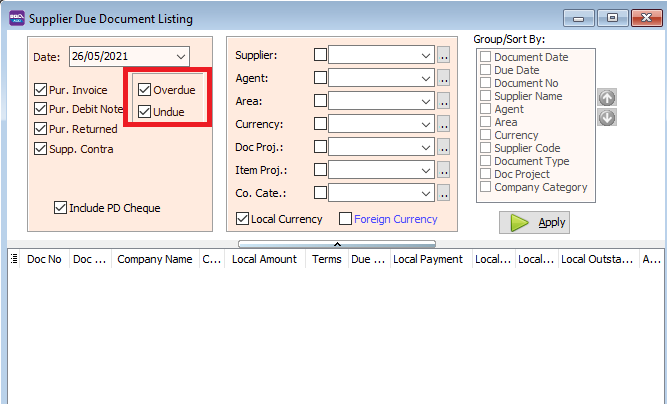Check Company Category in Group/Sort By

point(485,187)
